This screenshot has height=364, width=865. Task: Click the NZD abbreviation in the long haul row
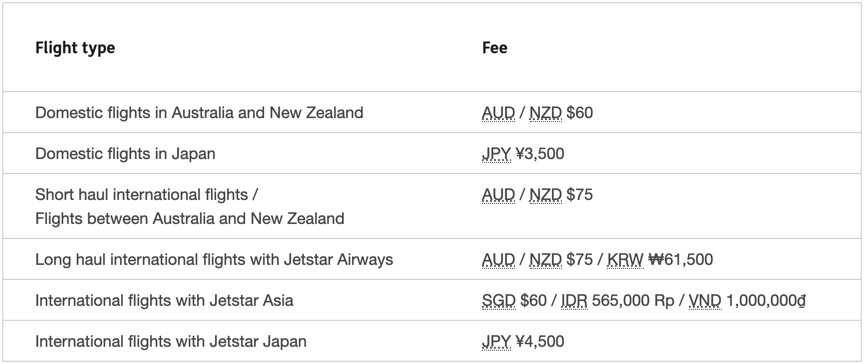tap(546, 259)
